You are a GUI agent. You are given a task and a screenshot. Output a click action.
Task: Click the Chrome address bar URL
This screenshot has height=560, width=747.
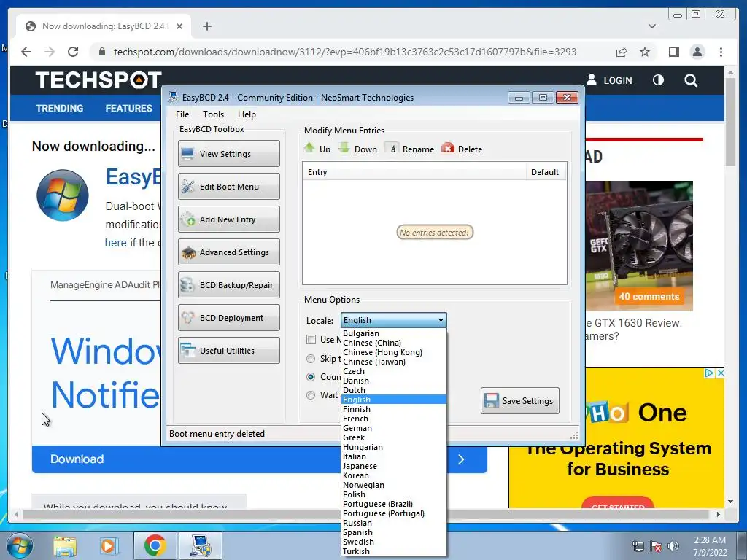coord(345,52)
